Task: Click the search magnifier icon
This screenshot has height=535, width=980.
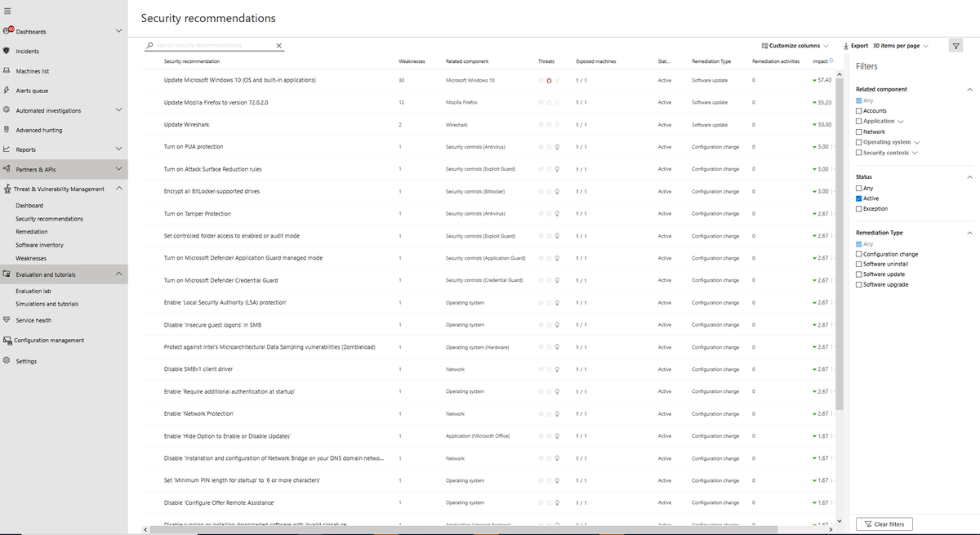Action: (x=149, y=46)
